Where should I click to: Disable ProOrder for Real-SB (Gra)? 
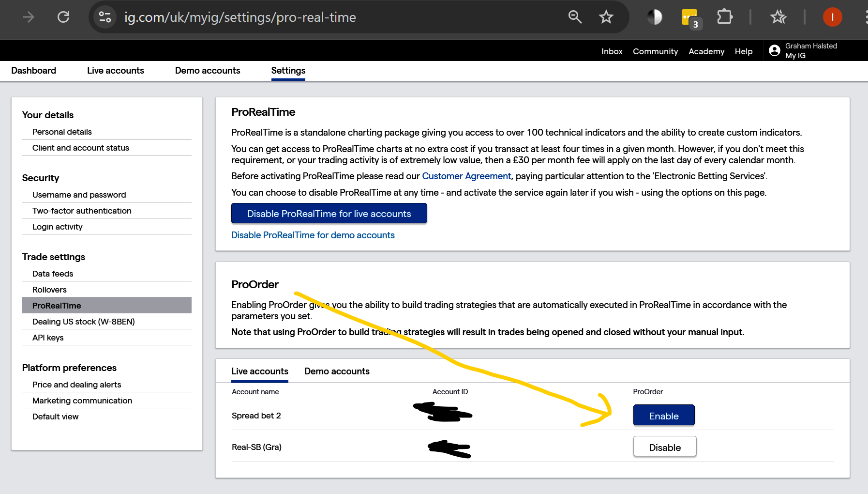(x=665, y=447)
